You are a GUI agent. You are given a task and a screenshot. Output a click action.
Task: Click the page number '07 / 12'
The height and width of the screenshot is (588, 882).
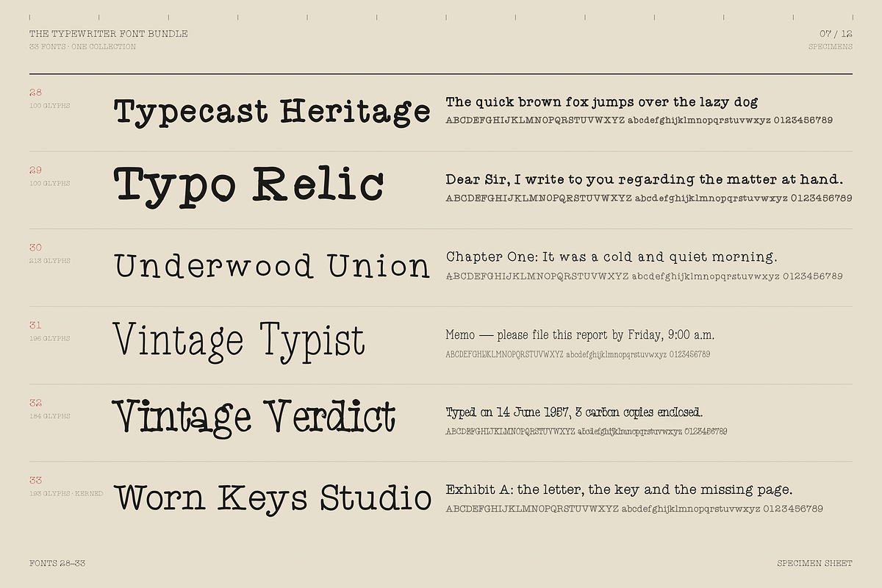pos(836,34)
